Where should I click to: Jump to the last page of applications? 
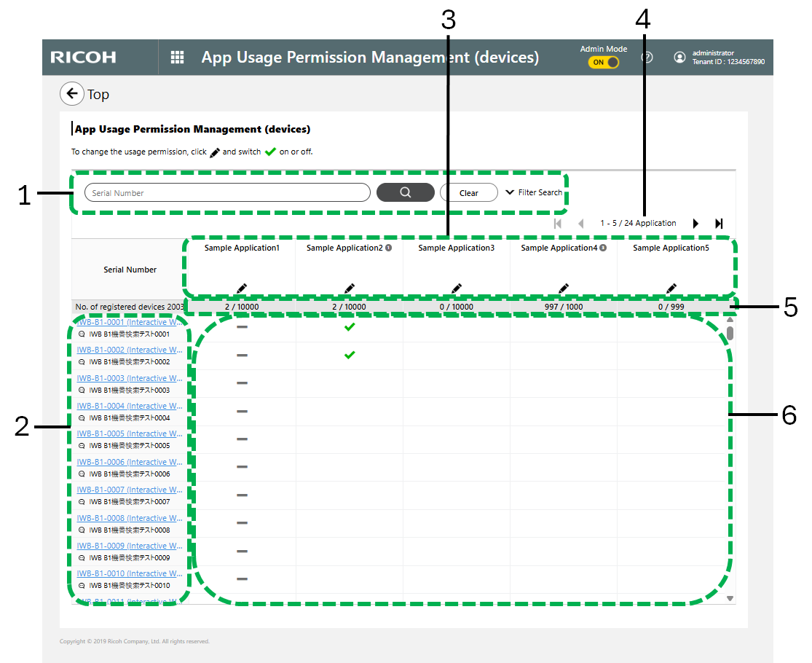click(x=719, y=224)
